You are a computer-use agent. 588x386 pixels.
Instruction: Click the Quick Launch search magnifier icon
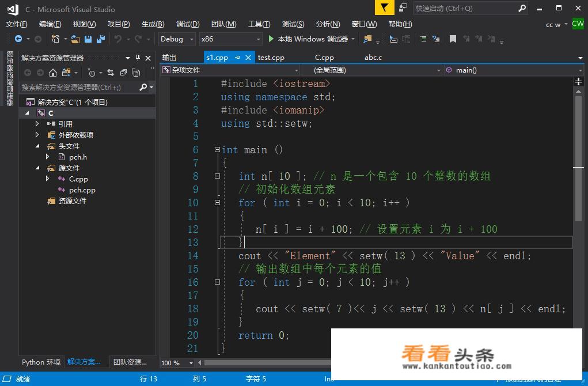tap(522, 8)
